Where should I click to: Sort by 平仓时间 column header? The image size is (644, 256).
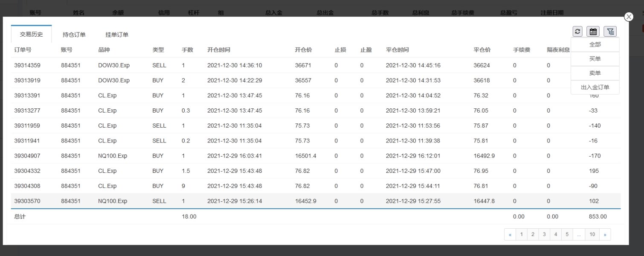click(397, 50)
